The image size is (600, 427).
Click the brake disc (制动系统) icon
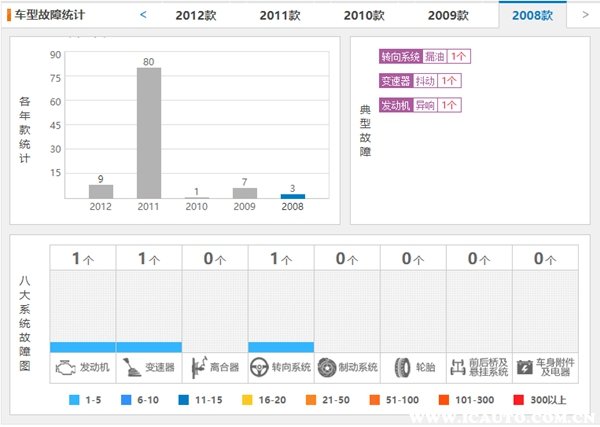coord(327,367)
